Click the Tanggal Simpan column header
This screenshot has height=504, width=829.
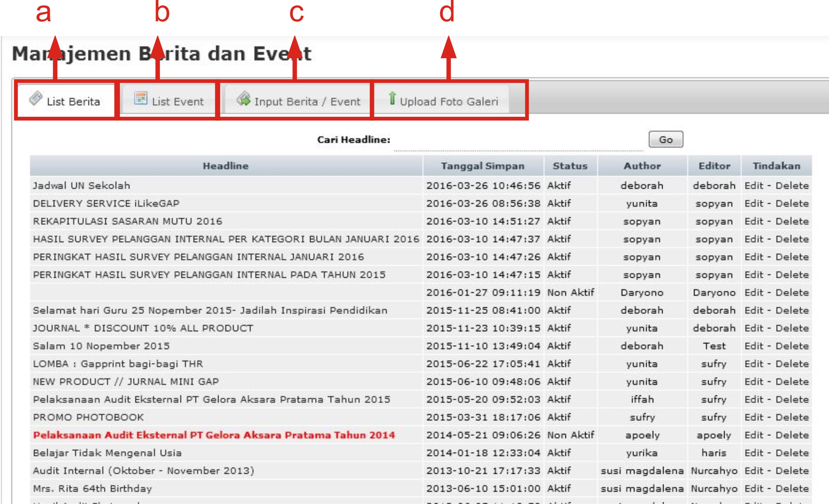coord(483,166)
